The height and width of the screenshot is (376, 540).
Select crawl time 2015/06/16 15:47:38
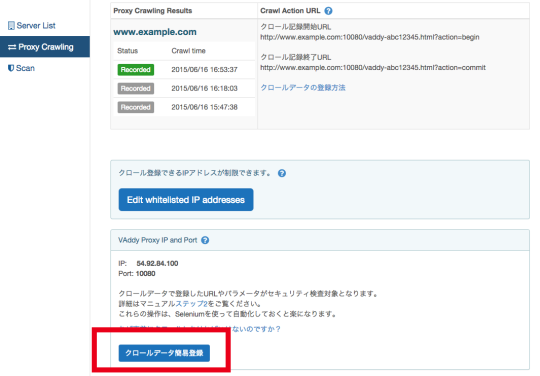tap(205, 107)
